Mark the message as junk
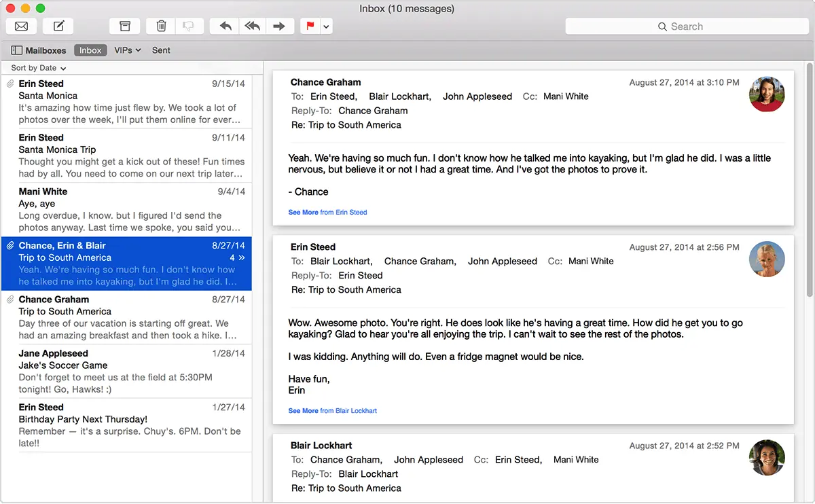The height and width of the screenshot is (504, 815). click(x=189, y=26)
